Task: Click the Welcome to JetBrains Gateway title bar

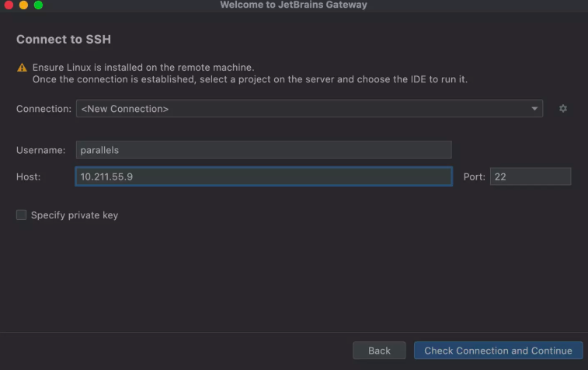Action: coord(294,5)
